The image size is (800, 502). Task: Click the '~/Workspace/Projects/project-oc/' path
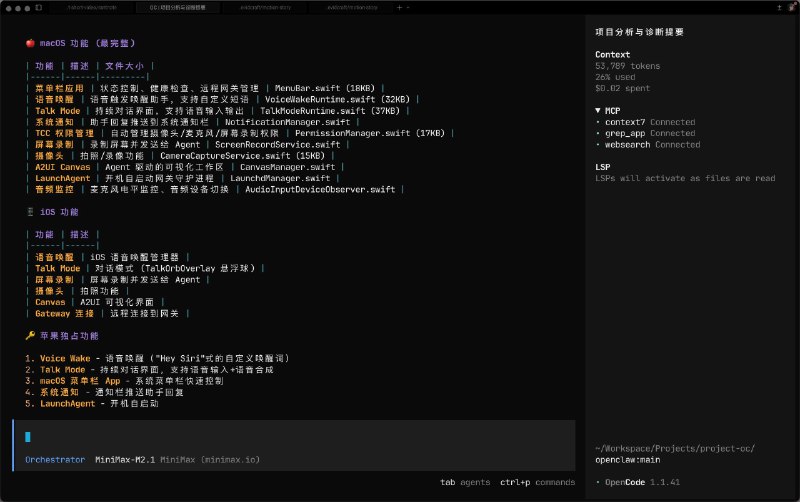[675, 448]
